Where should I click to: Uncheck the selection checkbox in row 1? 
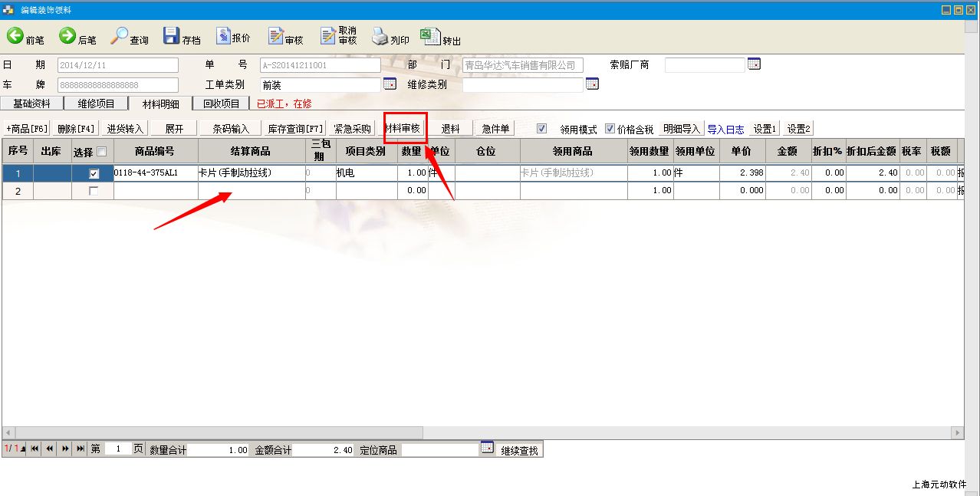coord(94,174)
